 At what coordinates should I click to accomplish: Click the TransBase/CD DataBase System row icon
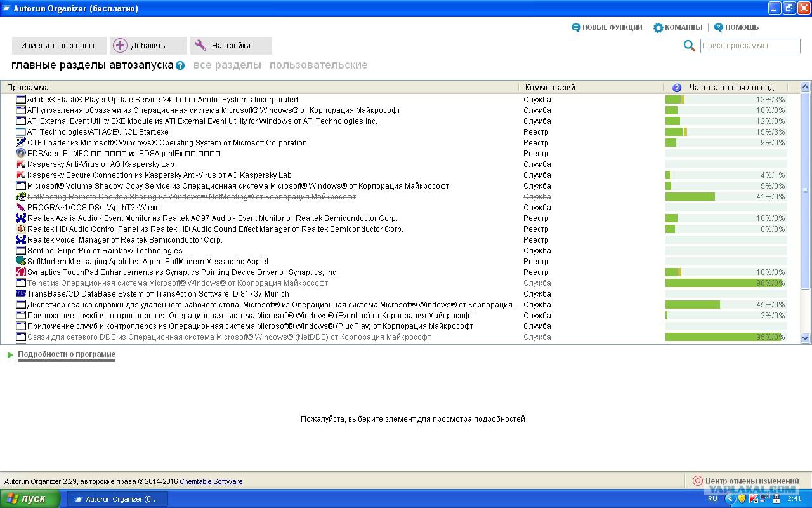(x=20, y=294)
